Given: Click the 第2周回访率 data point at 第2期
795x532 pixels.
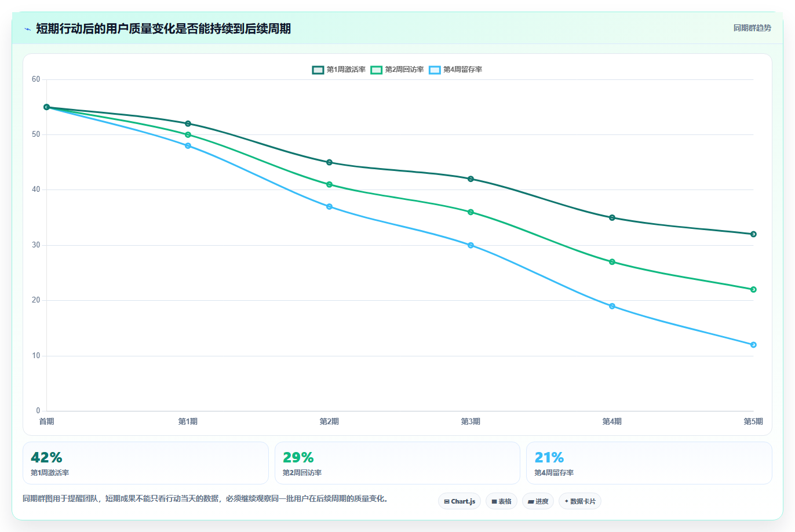Looking at the screenshot, I should tap(329, 184).
